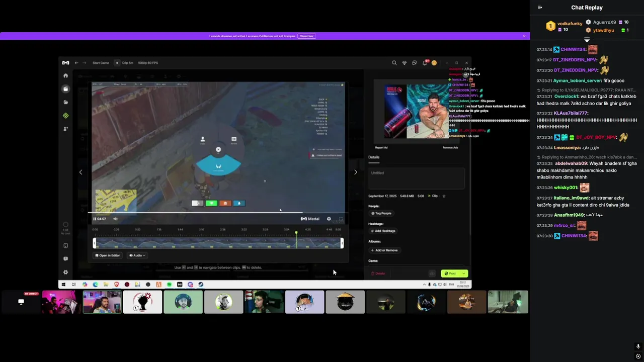This screenshot has height=362, width=644.
Task: Dismiss the purple streamer mode banner
Action: point(524,36)
